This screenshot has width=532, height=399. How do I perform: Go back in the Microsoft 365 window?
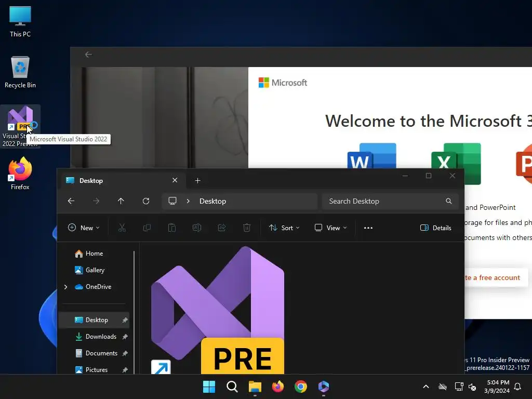tap(88, 55)
